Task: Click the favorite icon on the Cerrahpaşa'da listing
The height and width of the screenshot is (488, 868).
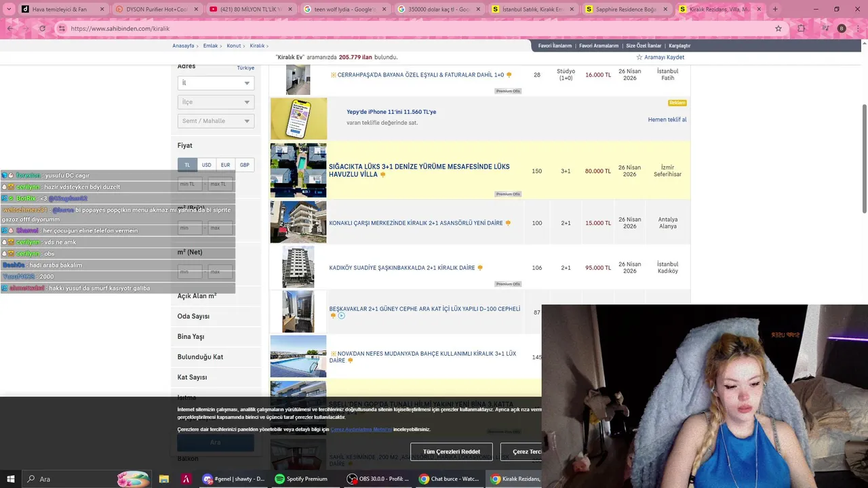Action: click(509, 75)
